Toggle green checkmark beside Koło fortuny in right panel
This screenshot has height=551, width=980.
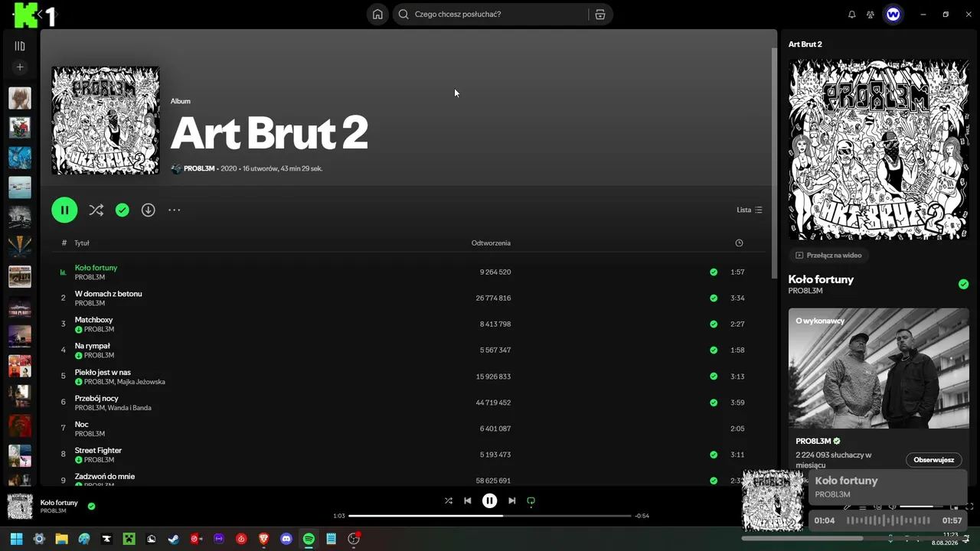click(x=963, y=284)
